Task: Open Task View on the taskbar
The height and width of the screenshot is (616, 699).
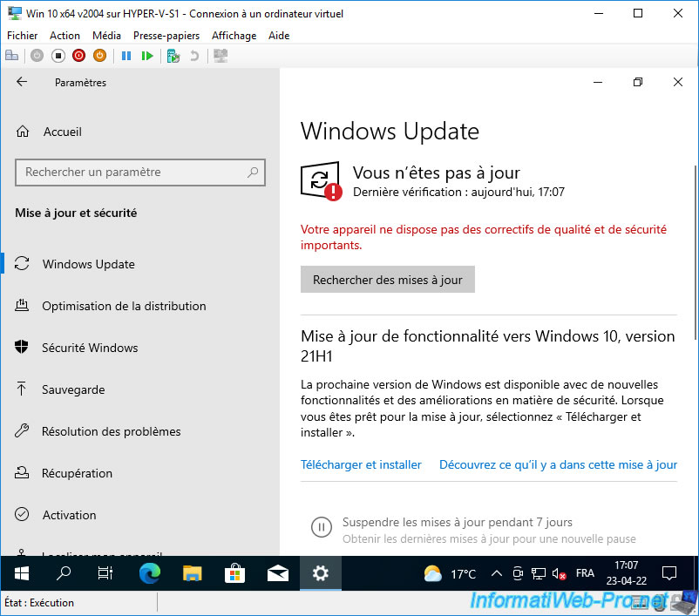Action: [105, 573]
